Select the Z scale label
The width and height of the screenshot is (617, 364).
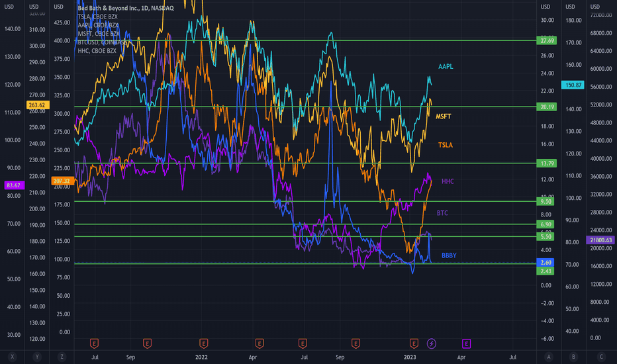coord(62,357)
